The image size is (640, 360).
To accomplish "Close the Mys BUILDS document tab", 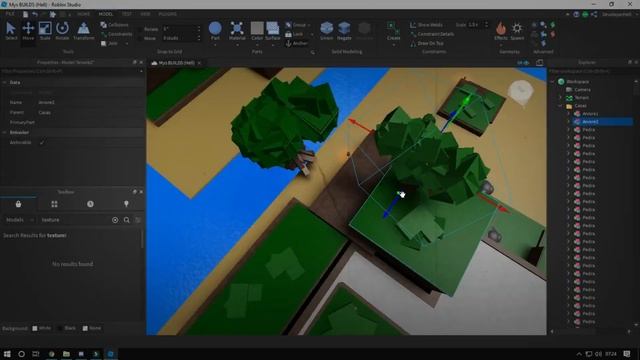I will coord(199,63).
